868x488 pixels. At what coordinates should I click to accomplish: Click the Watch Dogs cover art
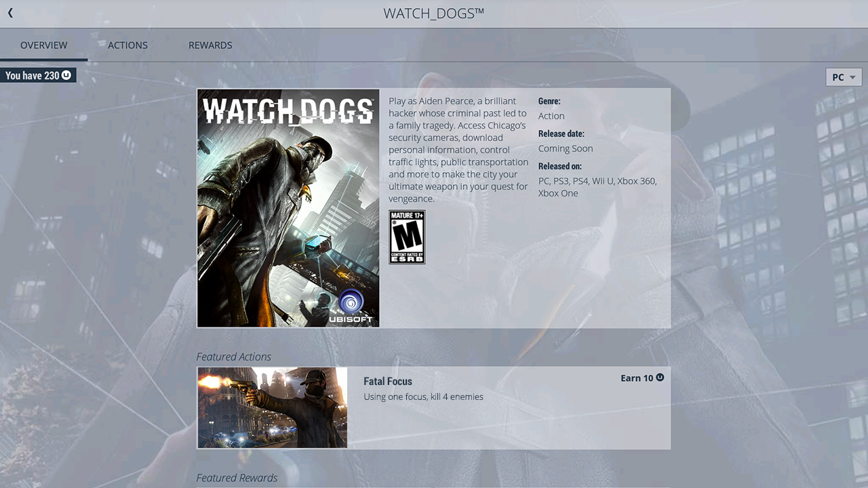(x=288, y=208)
